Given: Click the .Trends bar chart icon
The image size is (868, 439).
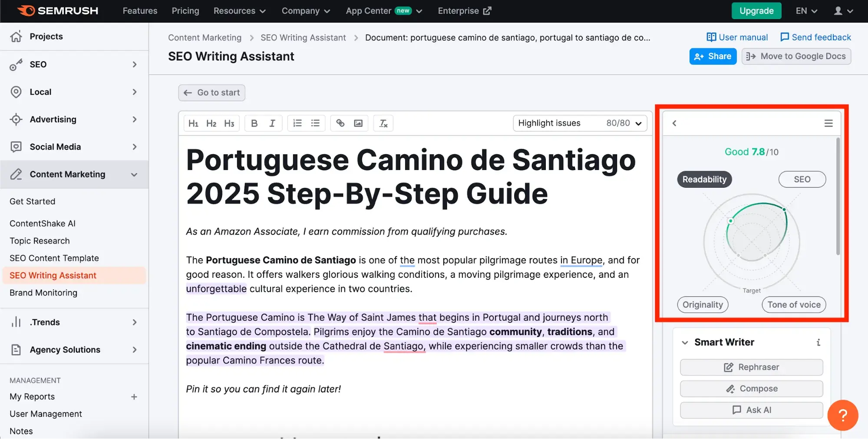Looking at the screenshot, I should [16, 322].
